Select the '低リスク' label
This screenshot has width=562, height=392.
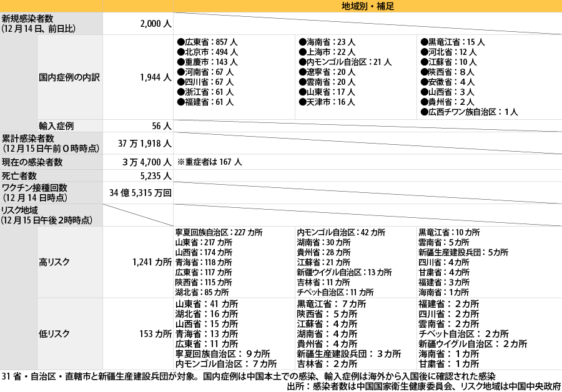pos(54,334)
